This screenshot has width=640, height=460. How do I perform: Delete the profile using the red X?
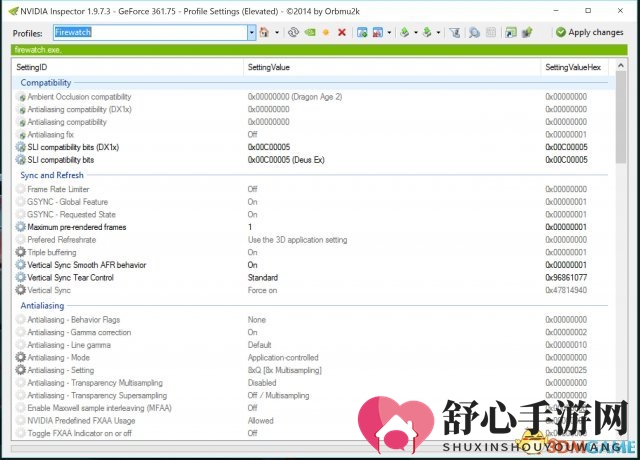[342, 32]
